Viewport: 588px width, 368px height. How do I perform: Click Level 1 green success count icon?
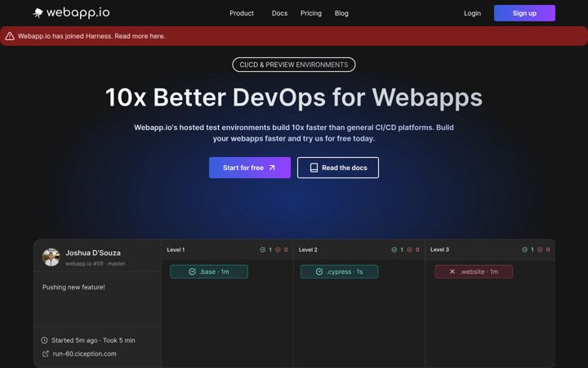tap(262, 249)
